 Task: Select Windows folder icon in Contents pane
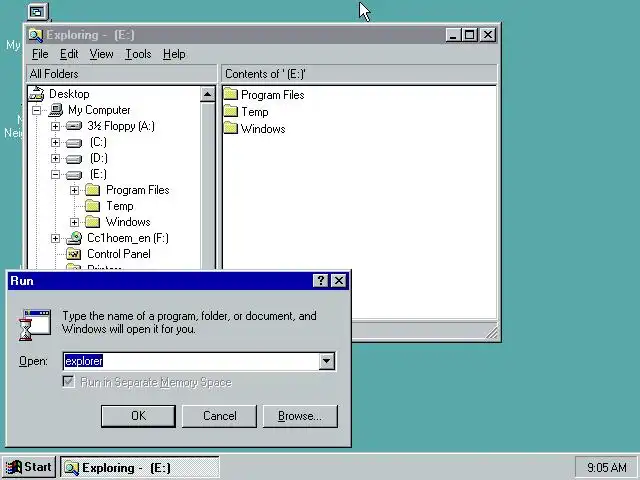231,128
